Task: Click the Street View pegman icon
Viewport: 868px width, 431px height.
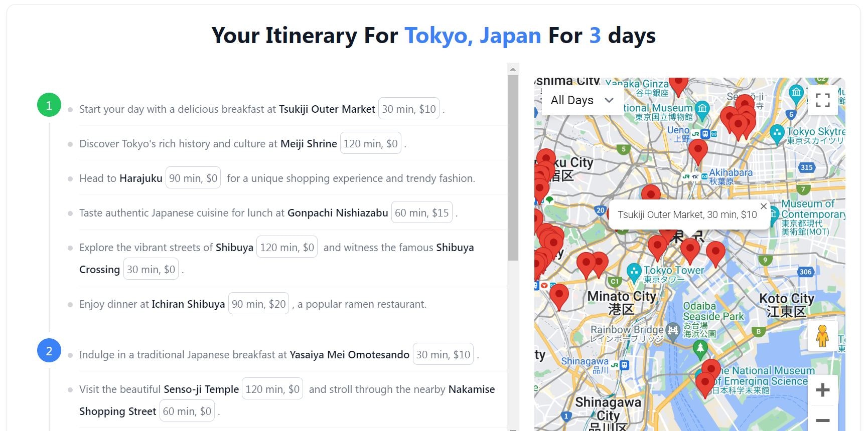Action: pyautogui.click(x=822, y=335)
